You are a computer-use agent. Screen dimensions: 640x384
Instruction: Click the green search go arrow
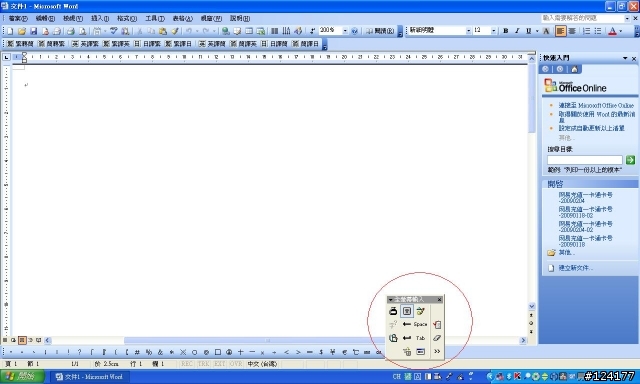click(630, 160)
